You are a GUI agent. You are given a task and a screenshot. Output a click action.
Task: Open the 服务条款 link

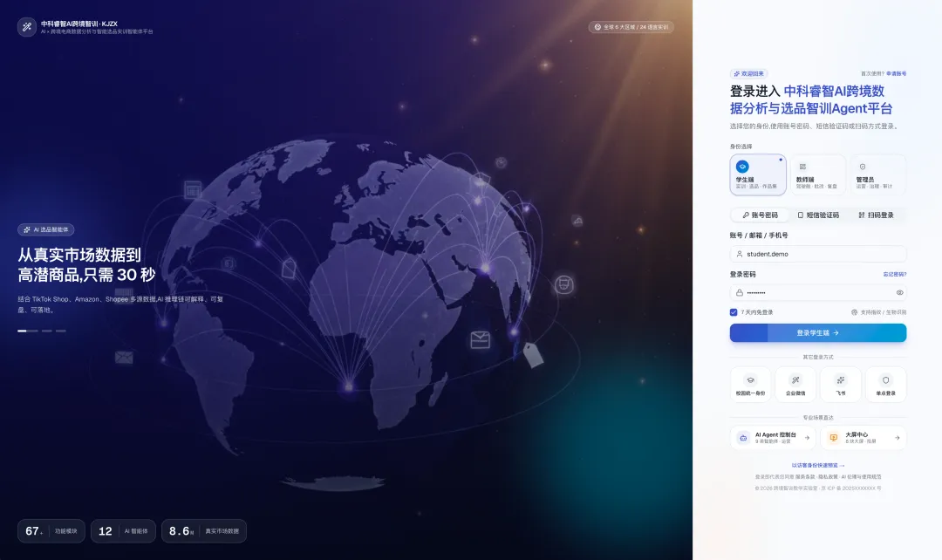pos(806,477)
